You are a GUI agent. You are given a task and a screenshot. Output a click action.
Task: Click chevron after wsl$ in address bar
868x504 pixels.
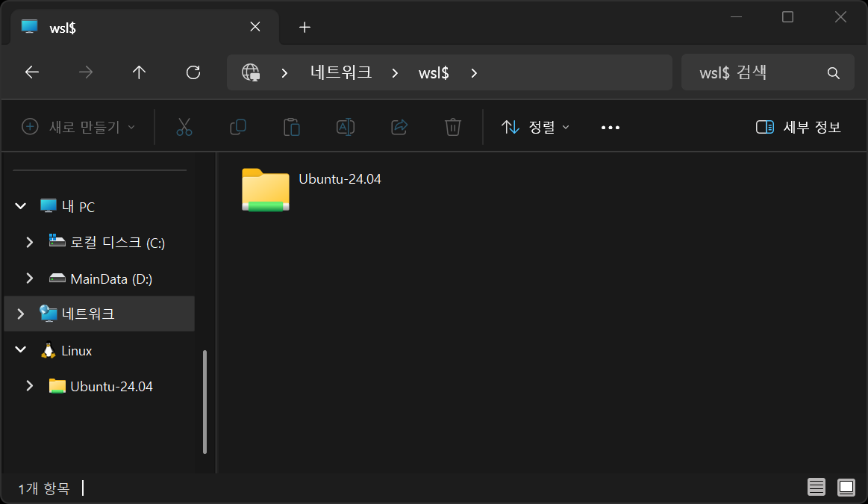[x=474, y=73]
